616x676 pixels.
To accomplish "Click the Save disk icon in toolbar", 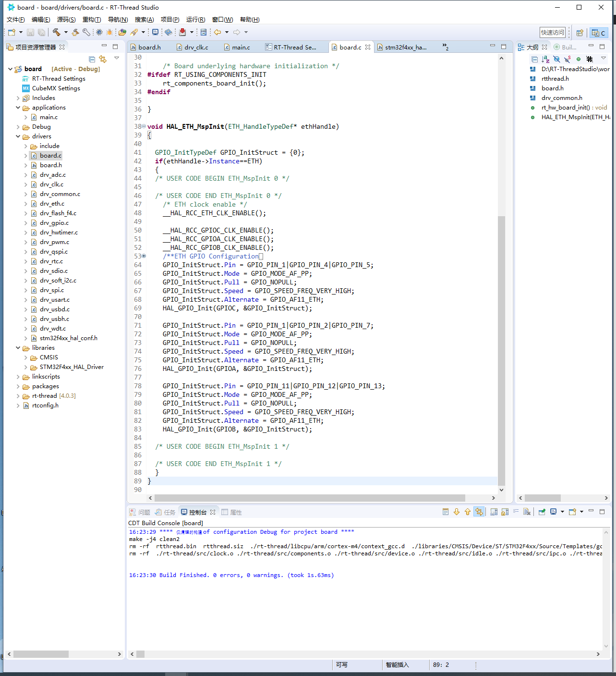I will [30, 32].
